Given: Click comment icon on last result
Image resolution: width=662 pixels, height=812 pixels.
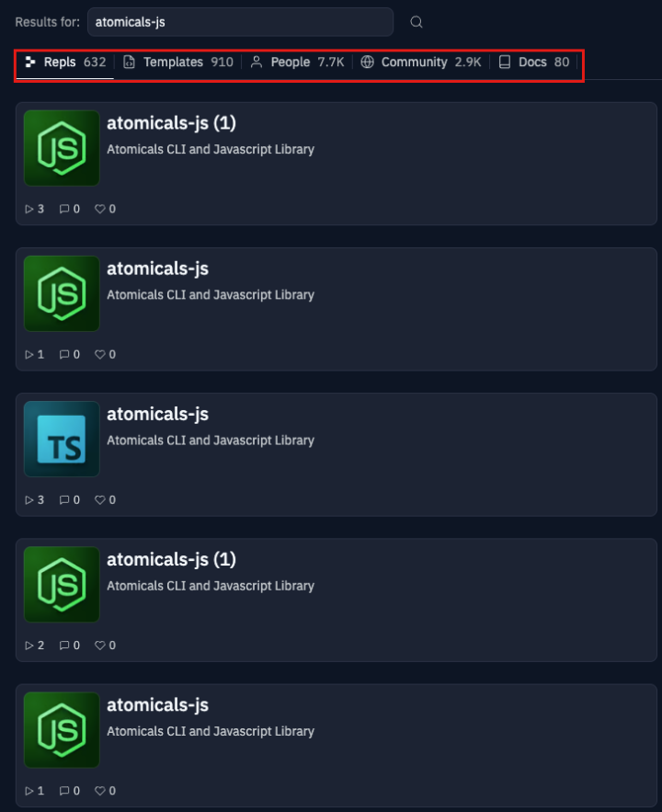Looking at the screenshot, I should [64, 791].
